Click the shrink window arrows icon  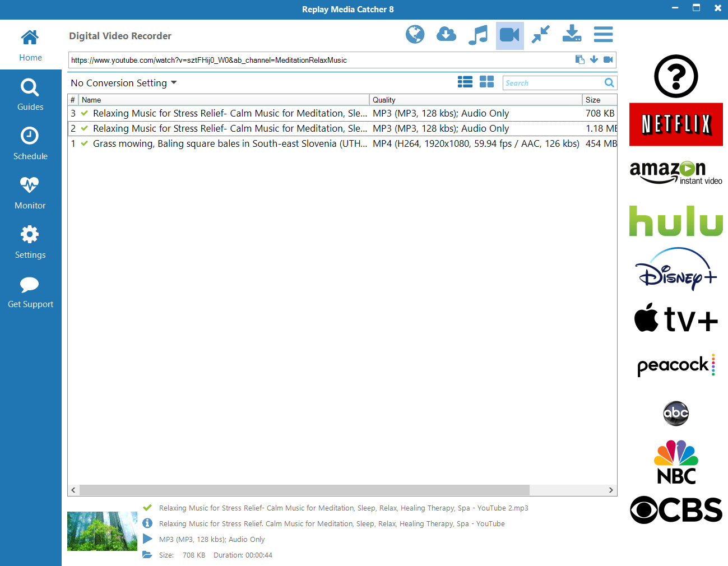pyautogui.click(x=541, y=35)
